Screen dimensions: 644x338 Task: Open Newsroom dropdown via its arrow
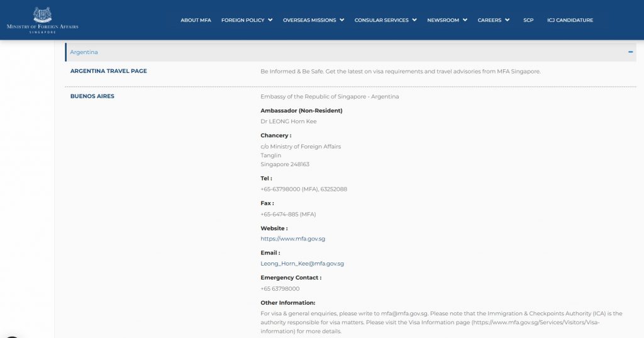click(465, 20)
